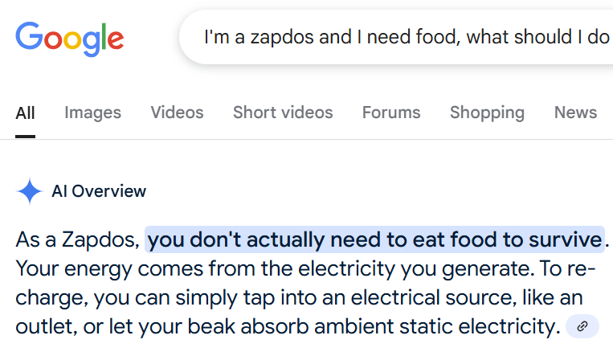Click the AI Overview sparkle icon

[x=29, y=191]
